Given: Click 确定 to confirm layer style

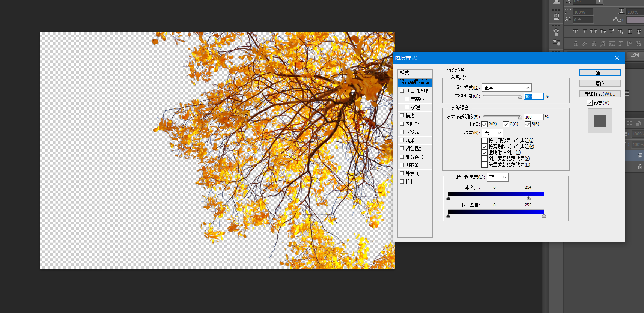Looking at the screenshot, I should tap(600, 73).
